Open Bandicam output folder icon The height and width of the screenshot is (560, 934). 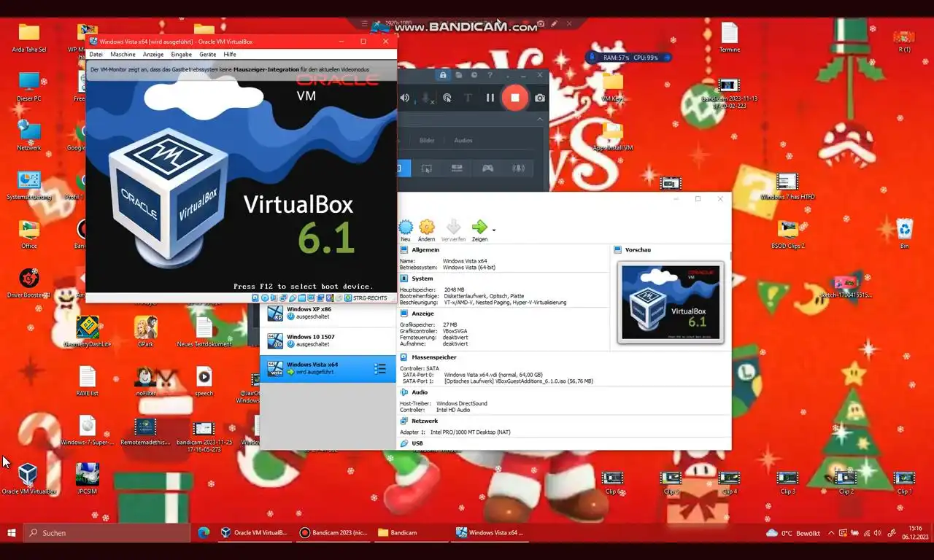[458, 75]
